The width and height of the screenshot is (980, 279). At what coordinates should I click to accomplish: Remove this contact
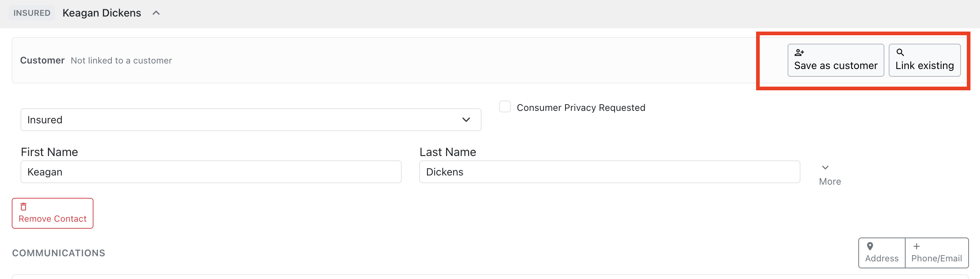coord(52,213)
